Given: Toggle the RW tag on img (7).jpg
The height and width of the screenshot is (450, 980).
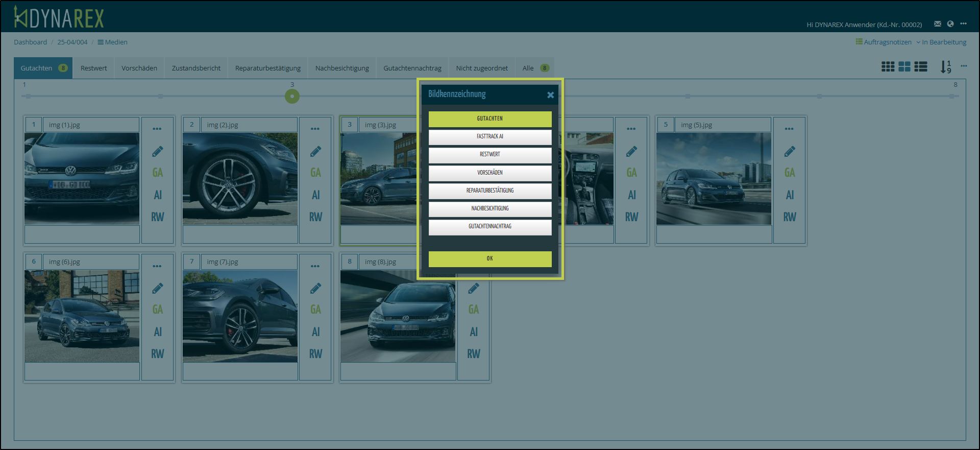Looking at the screenshot, I should [315, 353].
